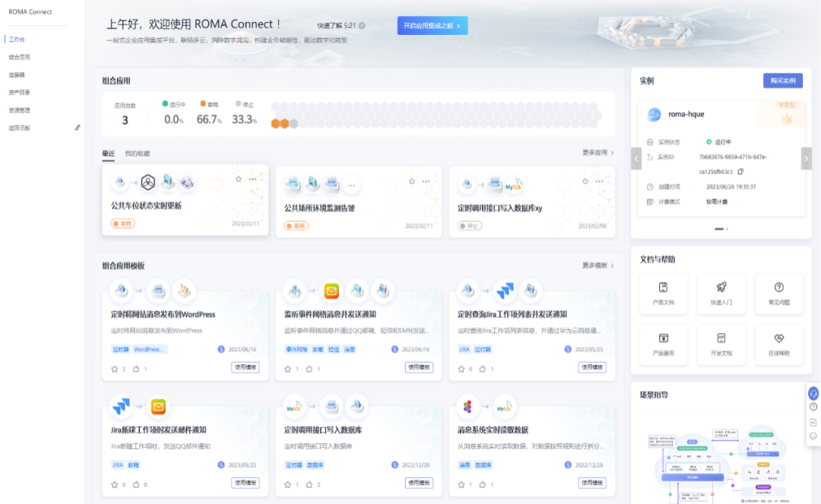Viewport: 821px width, 504px height.
Task: Open 资源管理 in the left sidebar
Action: tap(19, 110)
